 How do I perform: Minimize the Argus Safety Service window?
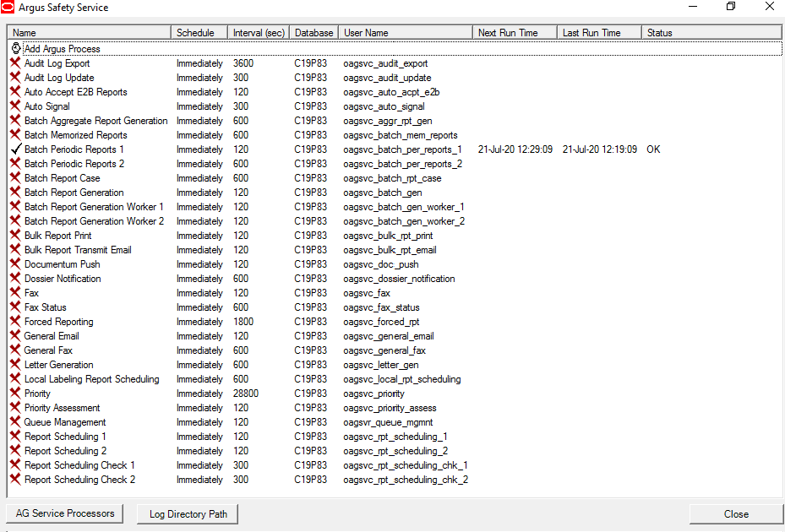click(693, 7)
